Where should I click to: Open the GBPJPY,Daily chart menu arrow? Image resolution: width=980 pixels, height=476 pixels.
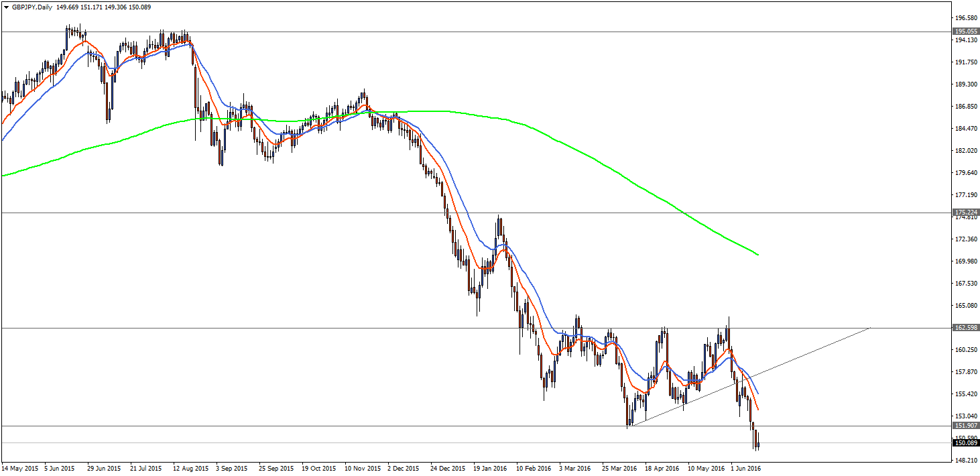tap(6, 6)
